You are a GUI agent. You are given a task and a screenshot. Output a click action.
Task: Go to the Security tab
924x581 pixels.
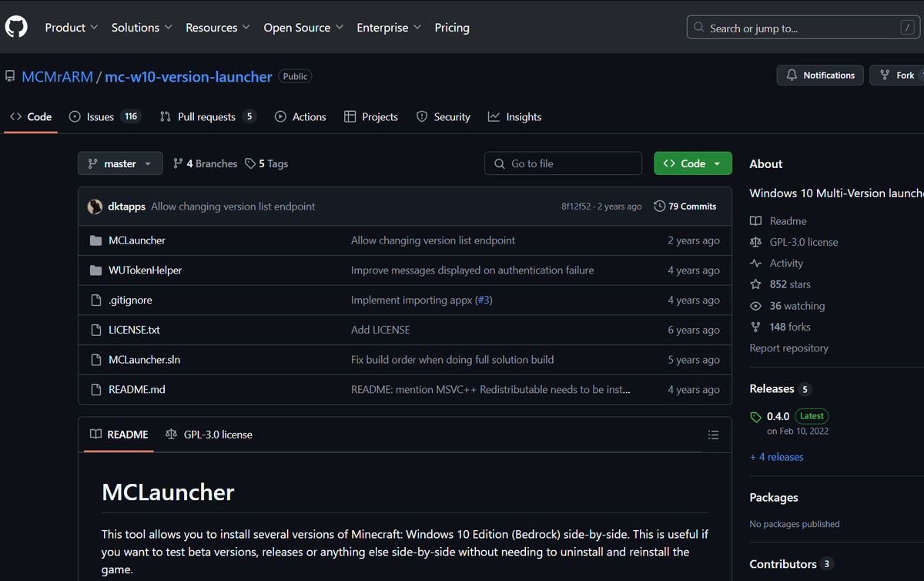[444, 116]
